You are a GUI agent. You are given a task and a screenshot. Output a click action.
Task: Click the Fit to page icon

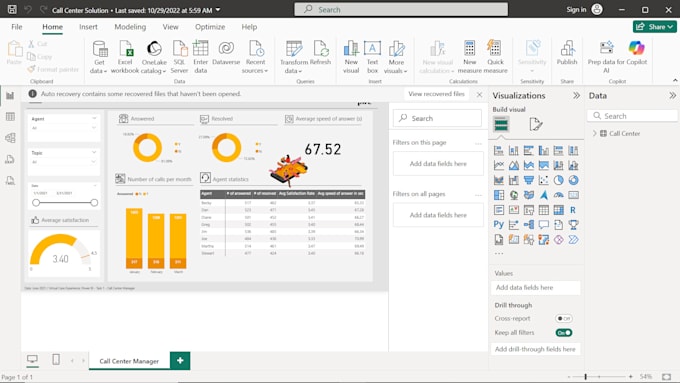tap(667, 376)
